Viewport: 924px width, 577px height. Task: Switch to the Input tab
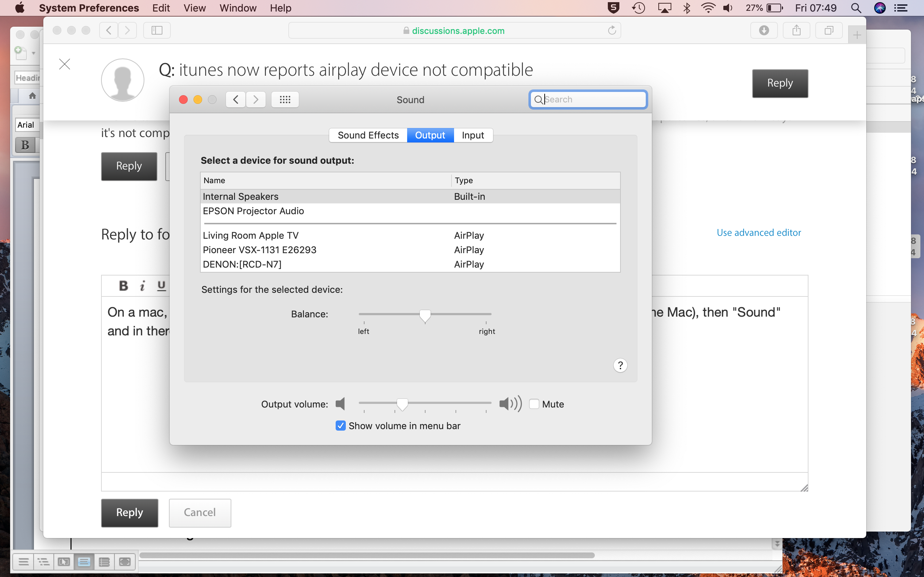click(x=473, y=135)
